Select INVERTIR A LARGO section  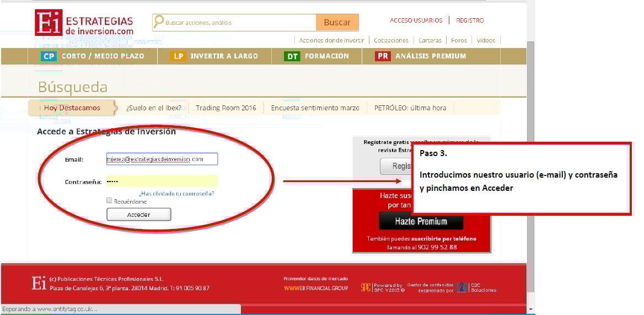coord(224,56)
